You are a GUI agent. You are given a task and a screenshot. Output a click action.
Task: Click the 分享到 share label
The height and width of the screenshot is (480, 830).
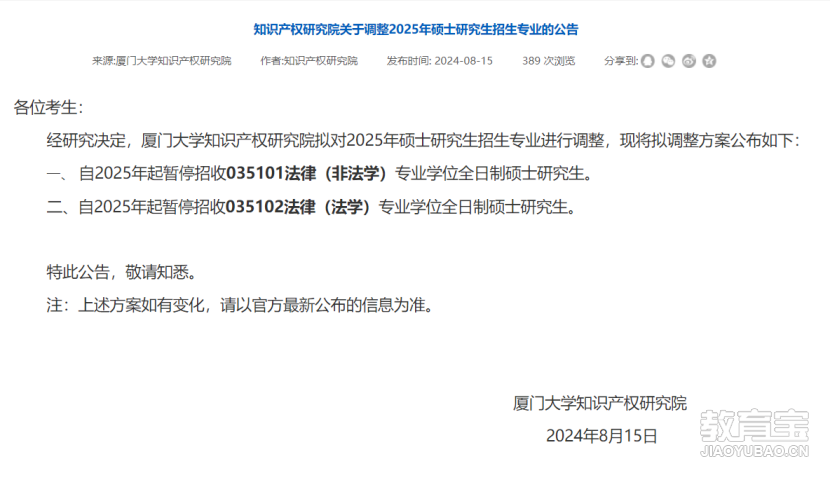[621, 61]
